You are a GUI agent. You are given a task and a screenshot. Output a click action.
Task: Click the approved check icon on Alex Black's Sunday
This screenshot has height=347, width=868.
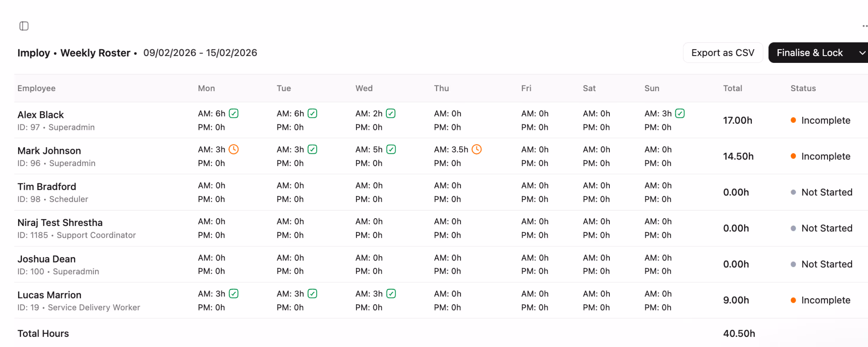tap(680, 113)
